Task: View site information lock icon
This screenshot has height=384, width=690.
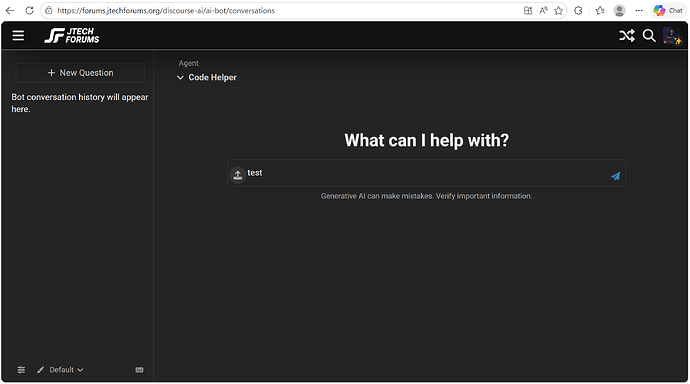Action: coord(48,11)
